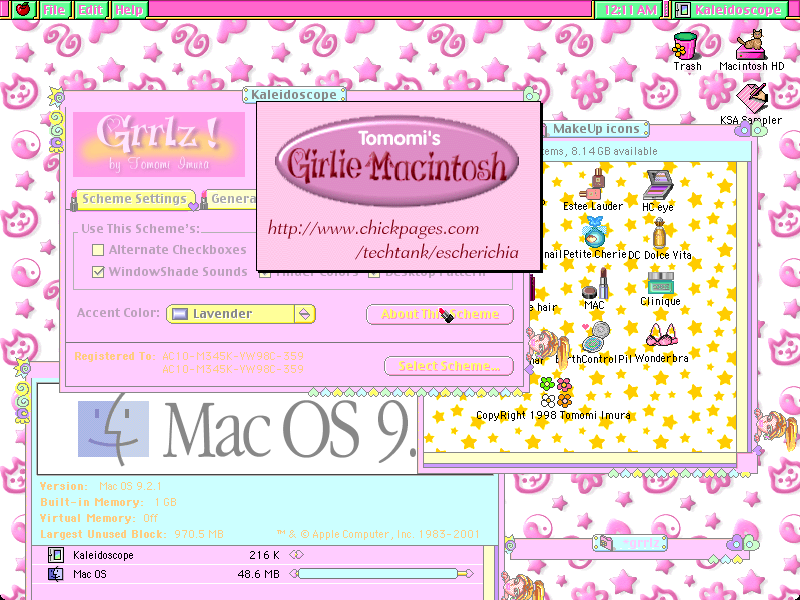
Task: Click the Mac OS memory usage bar
Action: click(381, 574)
